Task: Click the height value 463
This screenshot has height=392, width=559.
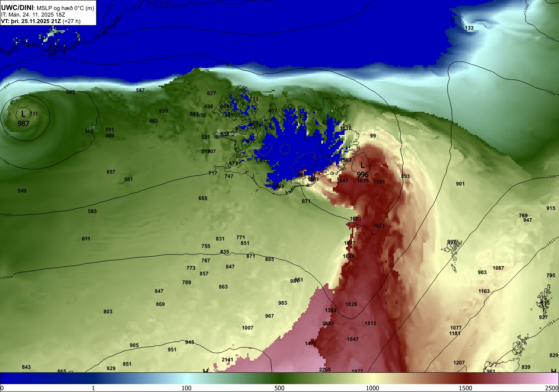Action: [153, 121]
